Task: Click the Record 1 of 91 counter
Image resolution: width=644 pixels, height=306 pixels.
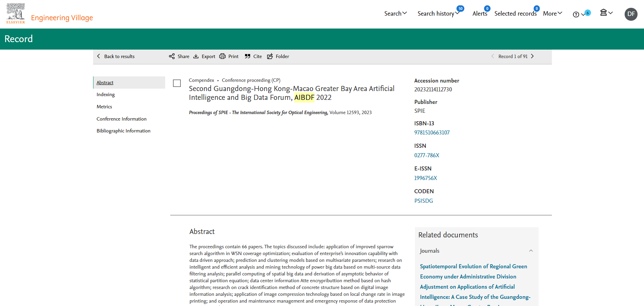Action: [x=513, y=56]
